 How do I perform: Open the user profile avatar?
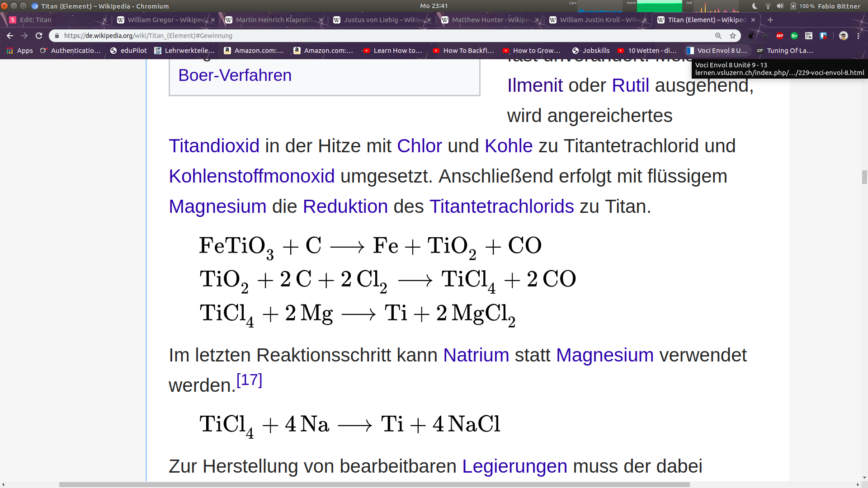(x=843, y=36)
